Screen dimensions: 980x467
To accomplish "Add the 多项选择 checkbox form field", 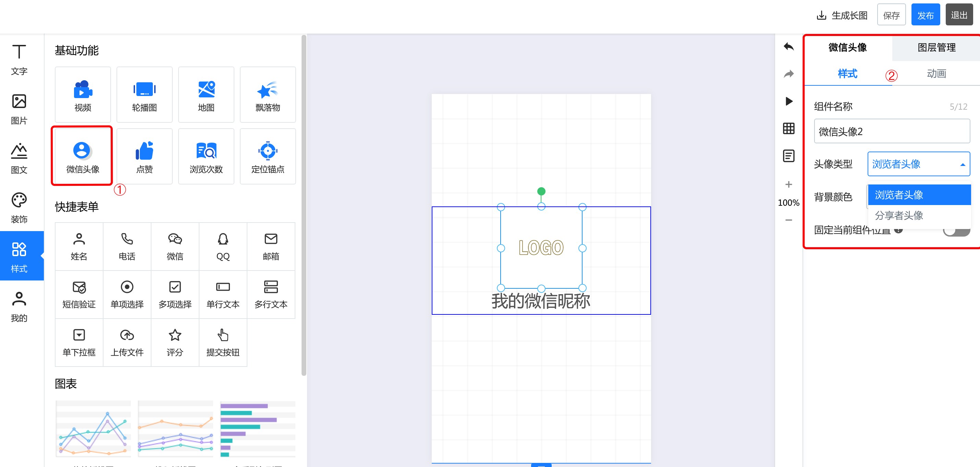I will [175, 294].
